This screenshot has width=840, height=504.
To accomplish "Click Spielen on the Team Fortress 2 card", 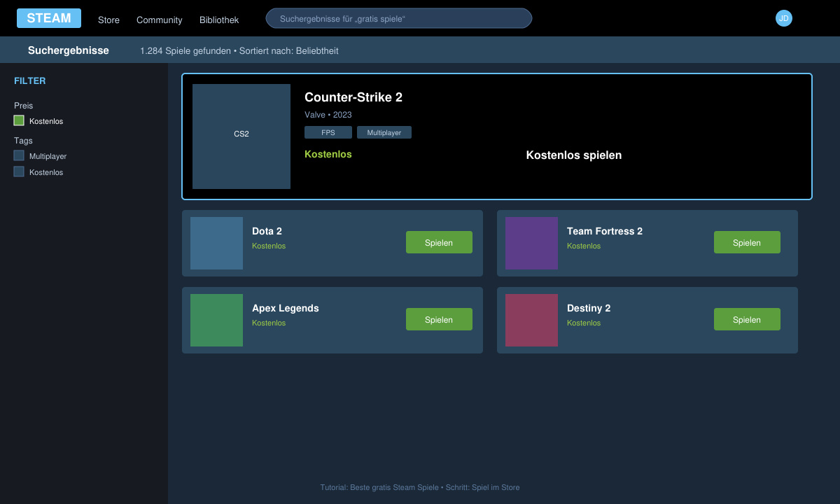I will 747,242.
